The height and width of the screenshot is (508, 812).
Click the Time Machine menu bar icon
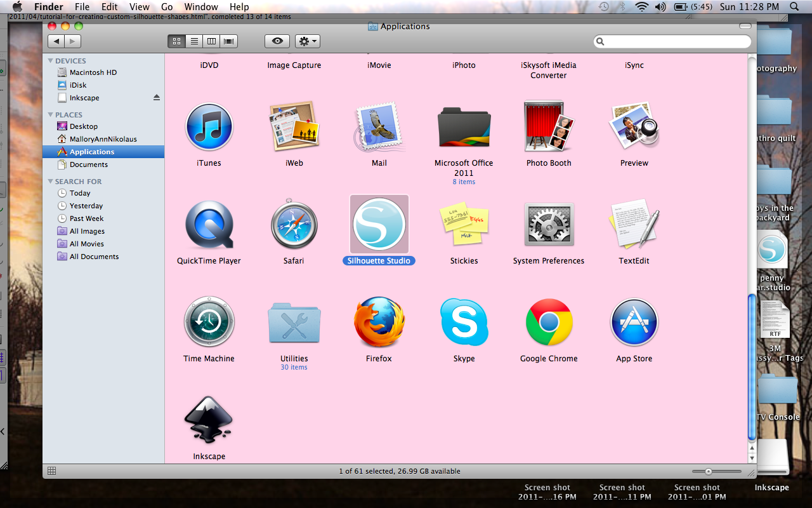coord(604,7)
